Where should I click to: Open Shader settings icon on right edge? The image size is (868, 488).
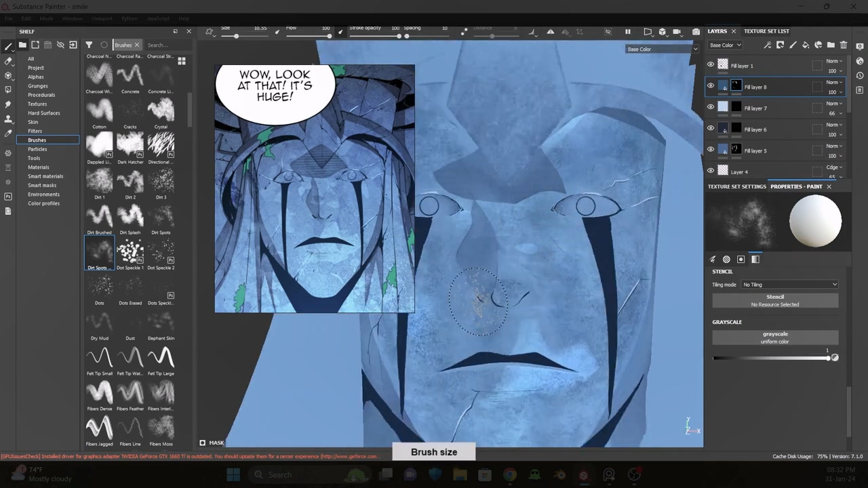[x=860, y=60]
